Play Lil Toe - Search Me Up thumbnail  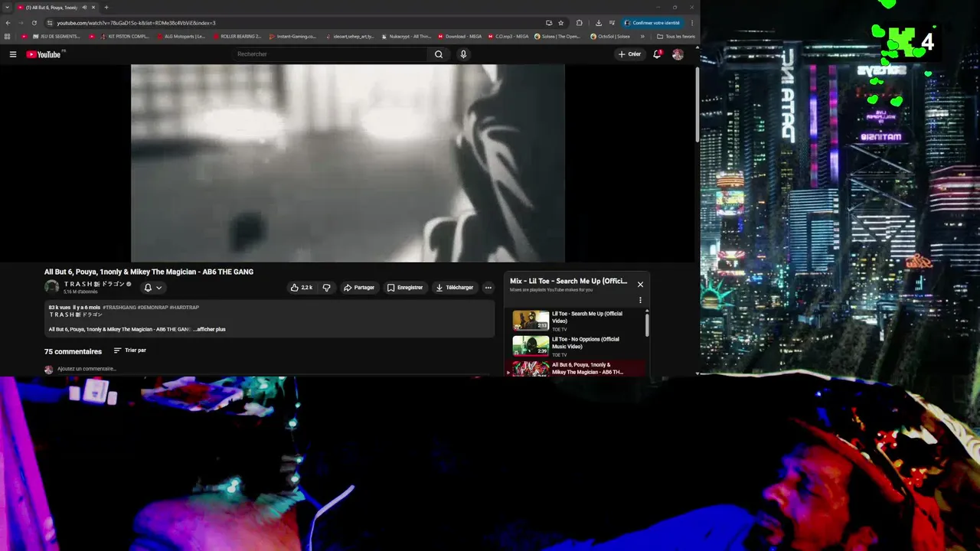[x=531, y=320]
